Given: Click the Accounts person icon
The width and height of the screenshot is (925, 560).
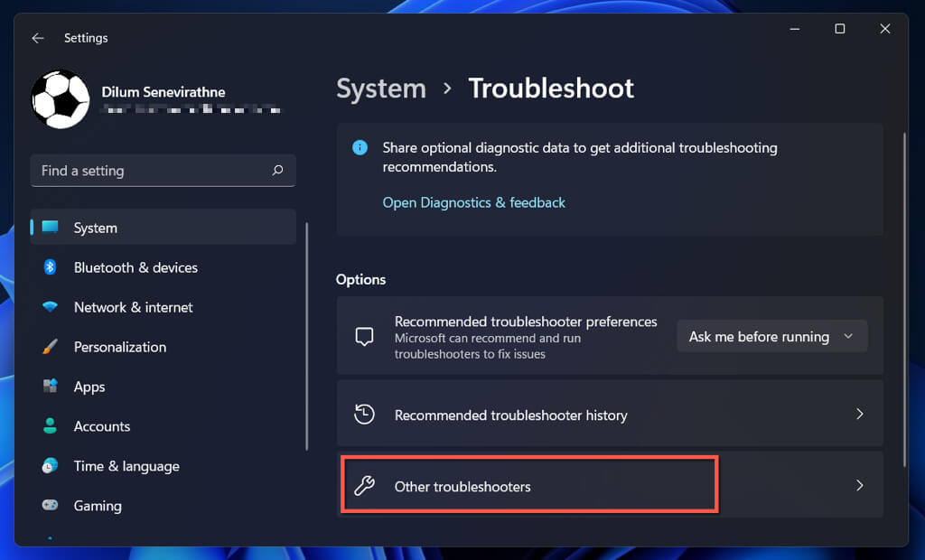Looking at the screenshot, I should 51,426.
